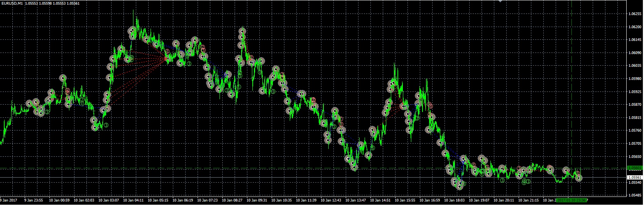The width and height of the screenshot is (644, 205).
Task: Click the 1.06200 price scale label
Action: pyautogui.click(x=635, y=27)
